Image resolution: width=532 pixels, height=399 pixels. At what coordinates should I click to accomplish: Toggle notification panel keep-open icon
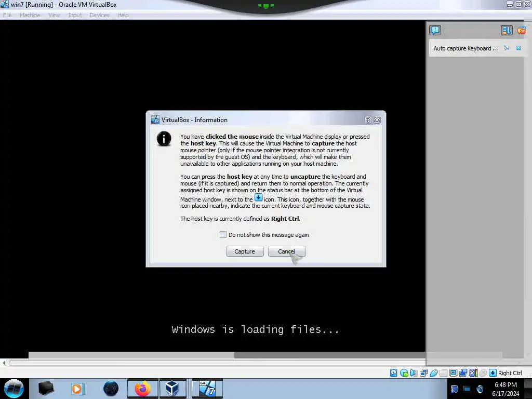click(x=507, y=30)
